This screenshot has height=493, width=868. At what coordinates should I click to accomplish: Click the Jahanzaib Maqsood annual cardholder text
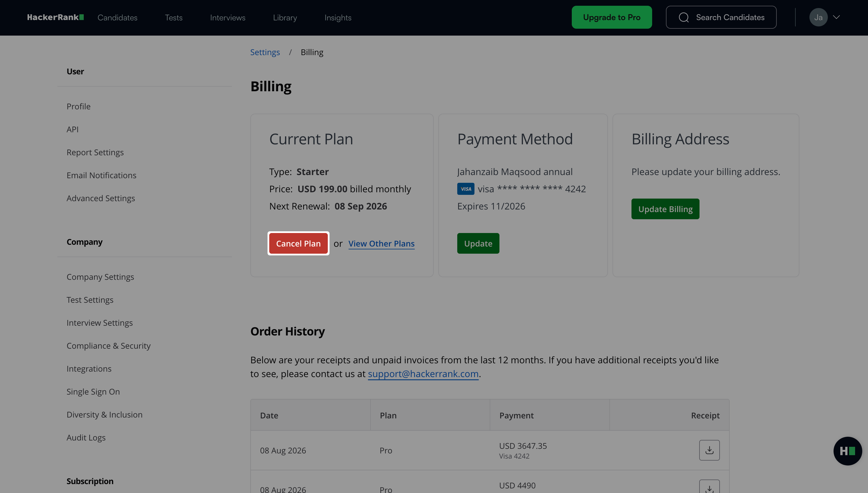tap(515, 172)
